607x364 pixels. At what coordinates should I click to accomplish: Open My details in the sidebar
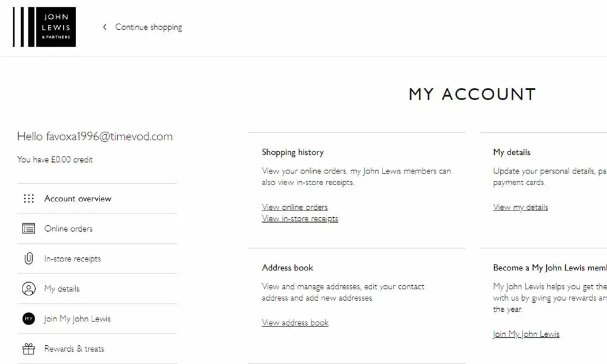coord(97,289)
